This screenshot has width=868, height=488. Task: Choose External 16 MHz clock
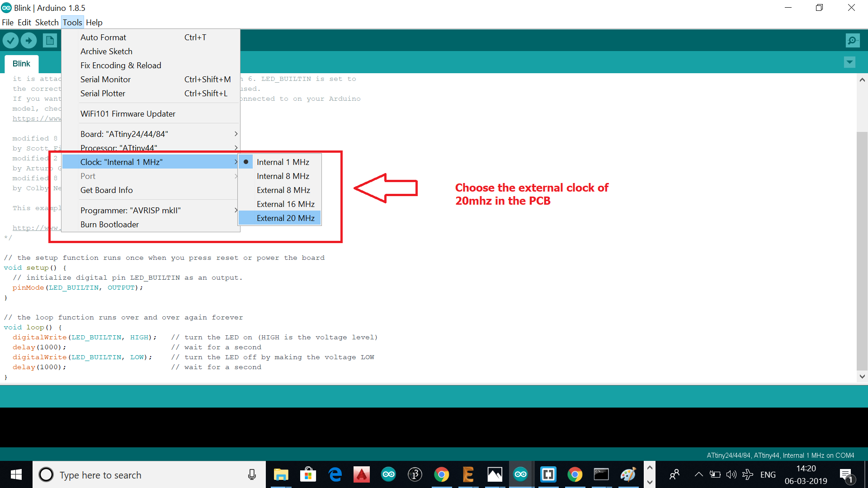[x=285, y=204]
